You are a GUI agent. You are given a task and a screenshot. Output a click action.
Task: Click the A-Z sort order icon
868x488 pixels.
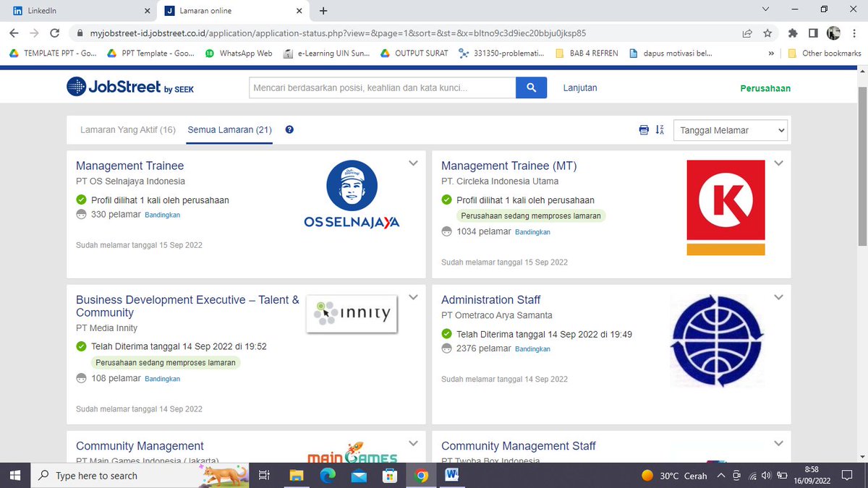coord(660,130)
